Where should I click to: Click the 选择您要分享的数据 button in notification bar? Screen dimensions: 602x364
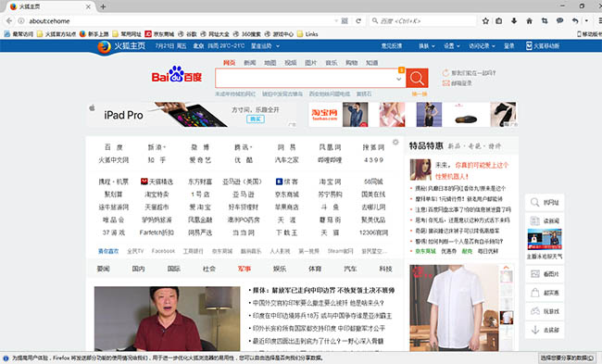tap(567, 358)
